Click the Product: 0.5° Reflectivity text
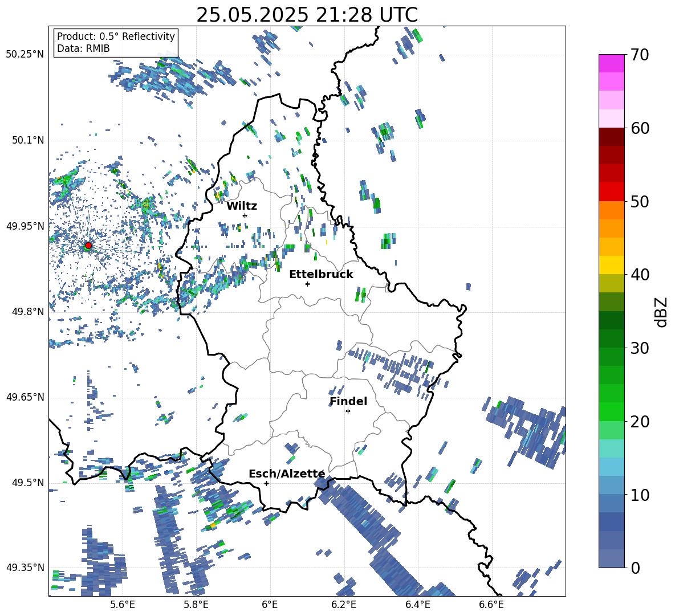The height and width of the screenshot is (616, 675). click(116, 36)
